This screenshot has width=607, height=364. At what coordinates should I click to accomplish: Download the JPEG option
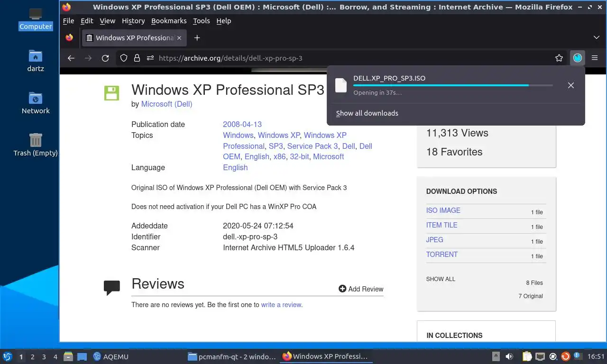434,240
